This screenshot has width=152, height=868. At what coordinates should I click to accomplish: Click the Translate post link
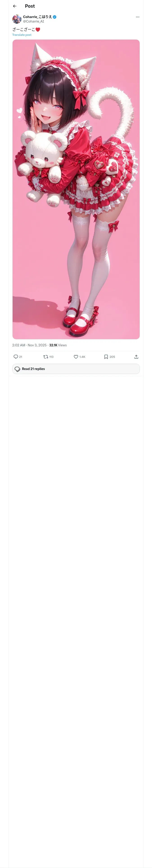[22, 35]
